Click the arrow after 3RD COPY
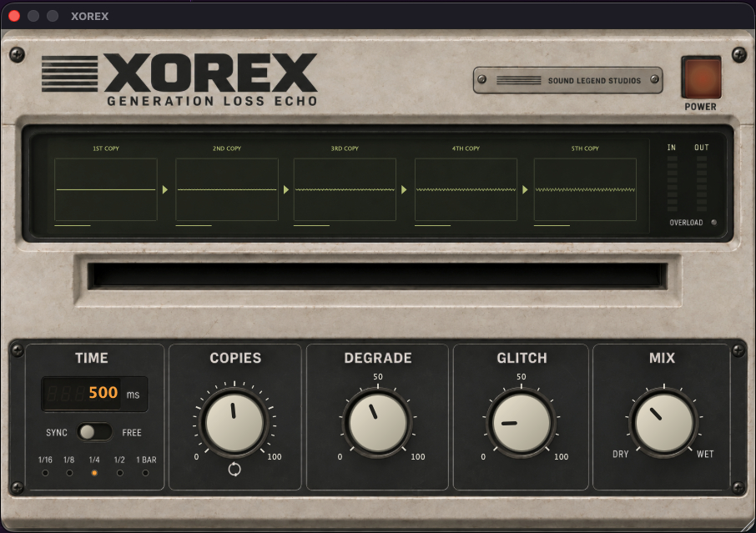This screenshot has height=533, width=756. 404,190
